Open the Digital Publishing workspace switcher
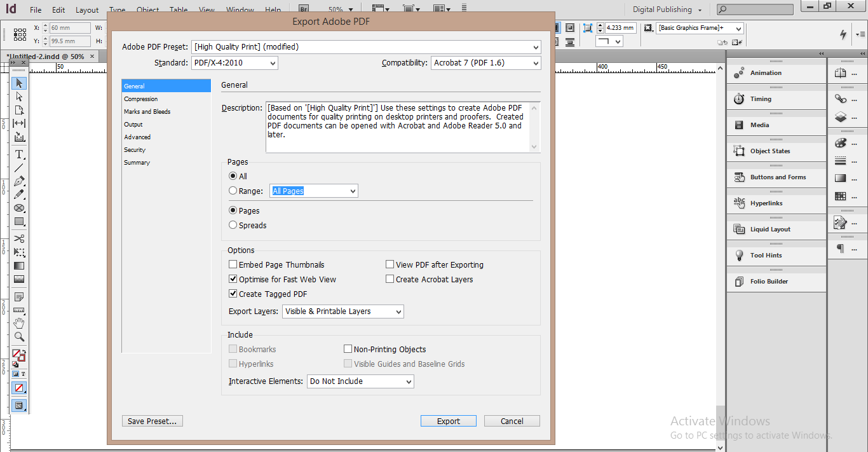Viewport: 868px width, 452px height. click(667, 10)
